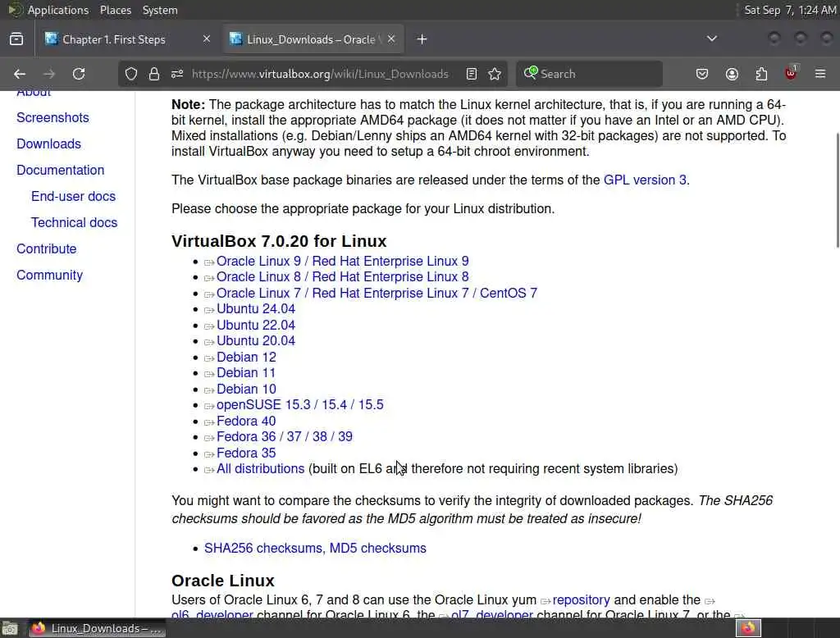The height and width of the screenshot is (638, 840).
Task: Click show desktop icon in bottom panel
Action: coord(10,628)
